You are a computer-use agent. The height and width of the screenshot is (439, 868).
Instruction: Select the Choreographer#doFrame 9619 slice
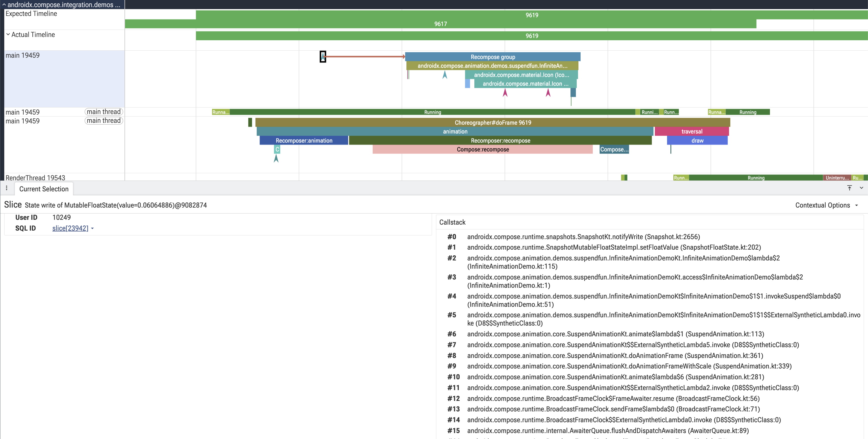click(x=493, y=123)
